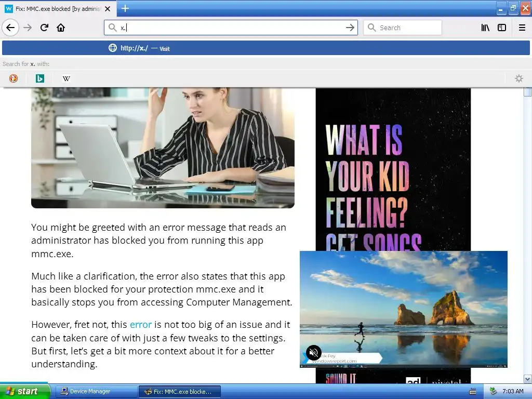The width and height of the screenshot is (532, 399).
Task: Search with Bing engine icon
Action: point(39,78)
